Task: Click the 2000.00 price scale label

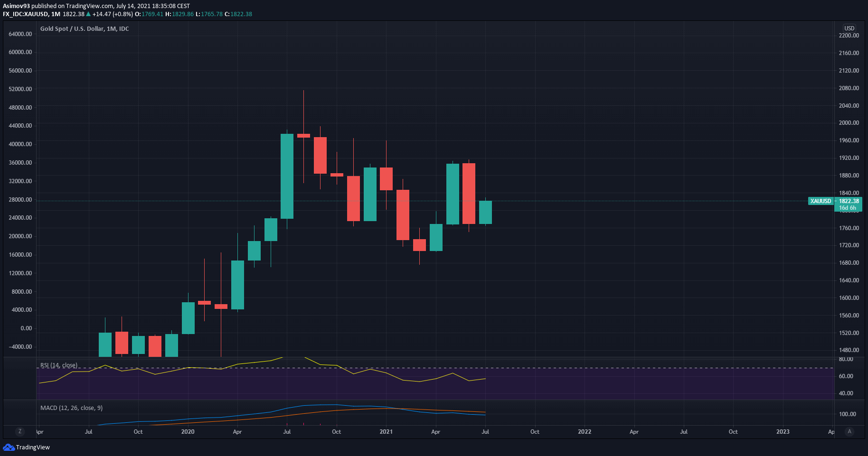Action: point(849,123)
